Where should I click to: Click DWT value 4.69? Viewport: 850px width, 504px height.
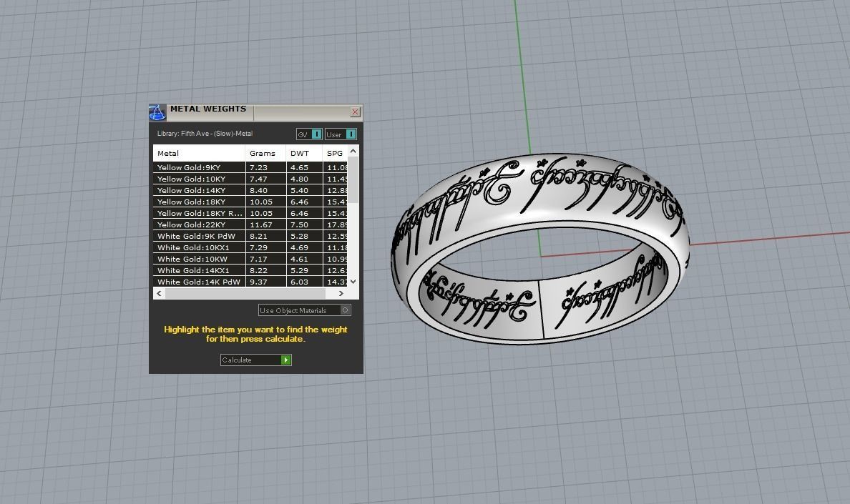click(299, 248)
